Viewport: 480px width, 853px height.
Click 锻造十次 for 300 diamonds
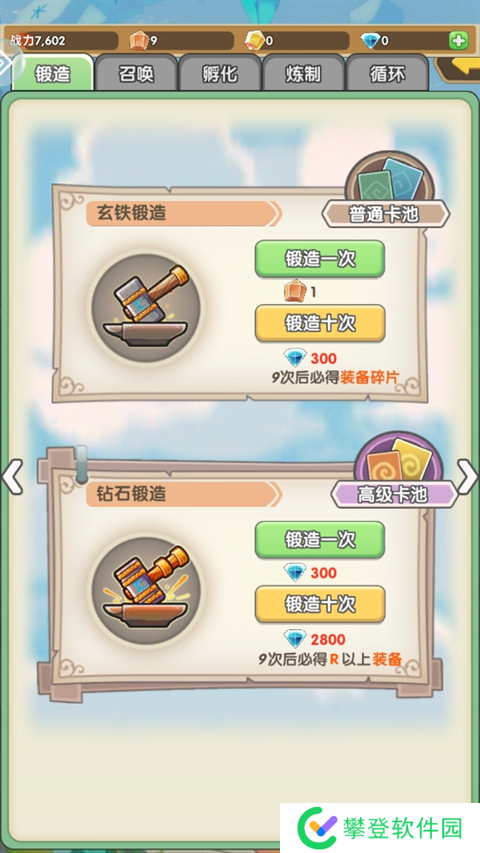320,323
